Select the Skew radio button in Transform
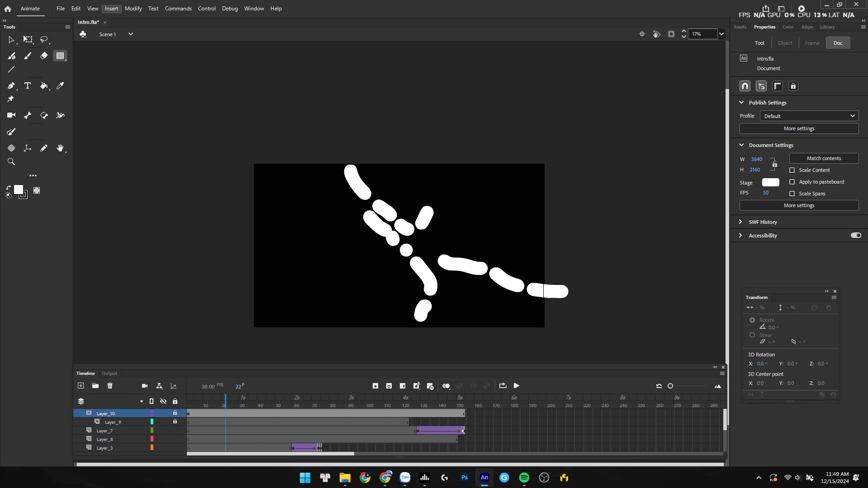Viewport: 868px width, 488px height. 752,335
